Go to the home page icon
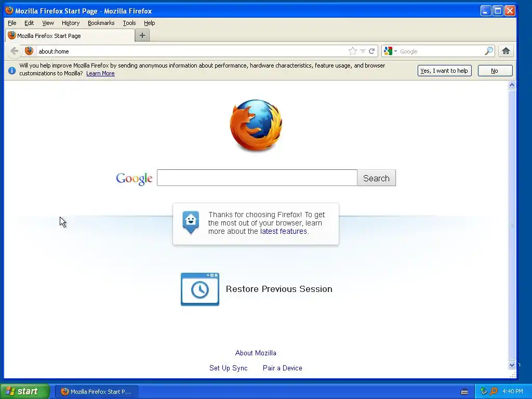The width and height of the screenshot is (532, 399). click(506, 51)
